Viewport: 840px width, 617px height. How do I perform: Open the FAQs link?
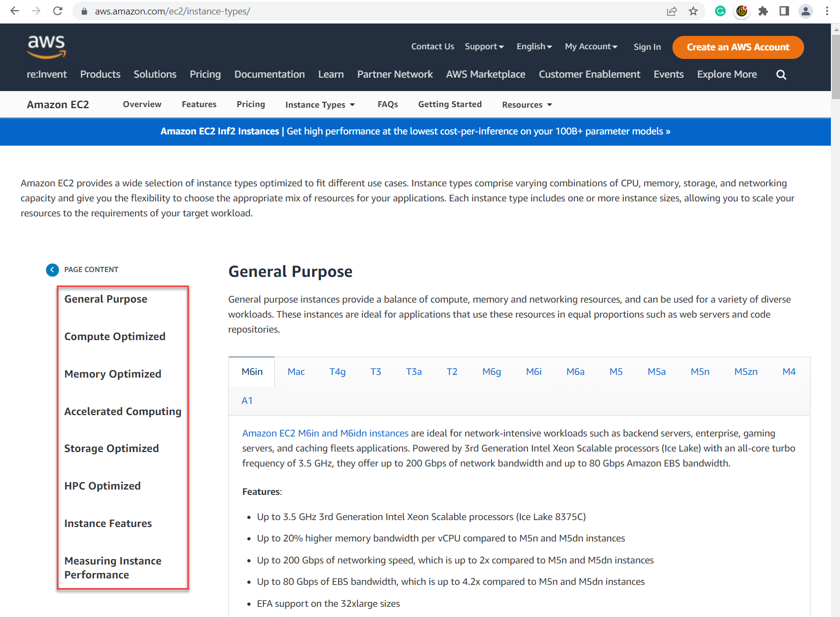[388, 104]
